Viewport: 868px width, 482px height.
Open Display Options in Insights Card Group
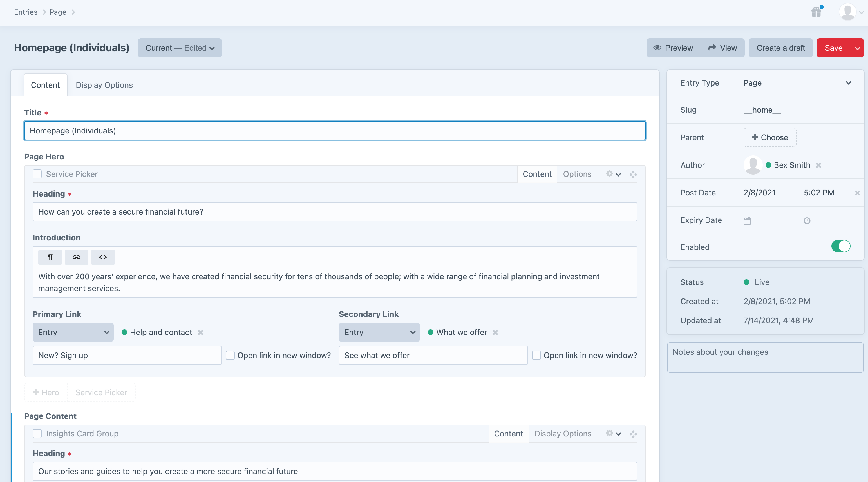(x=563, y=434)
